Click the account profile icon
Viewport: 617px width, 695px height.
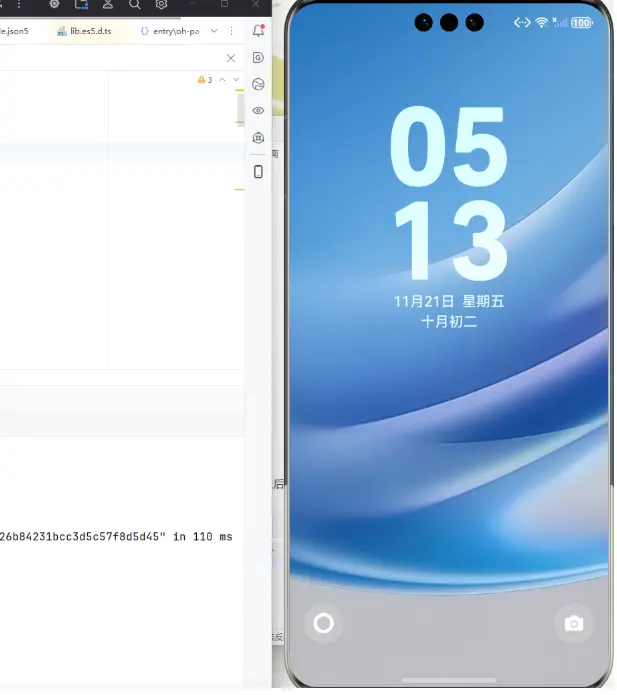pyautogui.click(x=108, y=4)
